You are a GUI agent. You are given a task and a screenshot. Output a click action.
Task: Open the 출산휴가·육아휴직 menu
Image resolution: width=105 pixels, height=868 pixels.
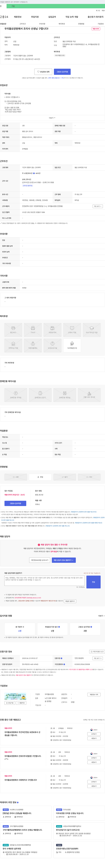tap(96, 17)
